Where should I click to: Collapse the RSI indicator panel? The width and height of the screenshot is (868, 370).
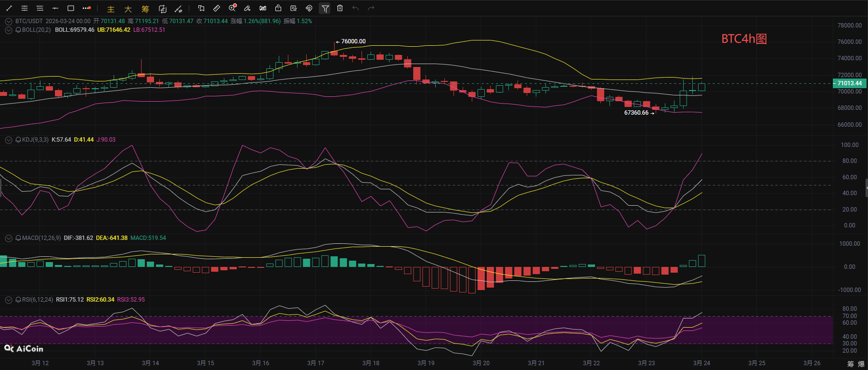tap(8, 300)
